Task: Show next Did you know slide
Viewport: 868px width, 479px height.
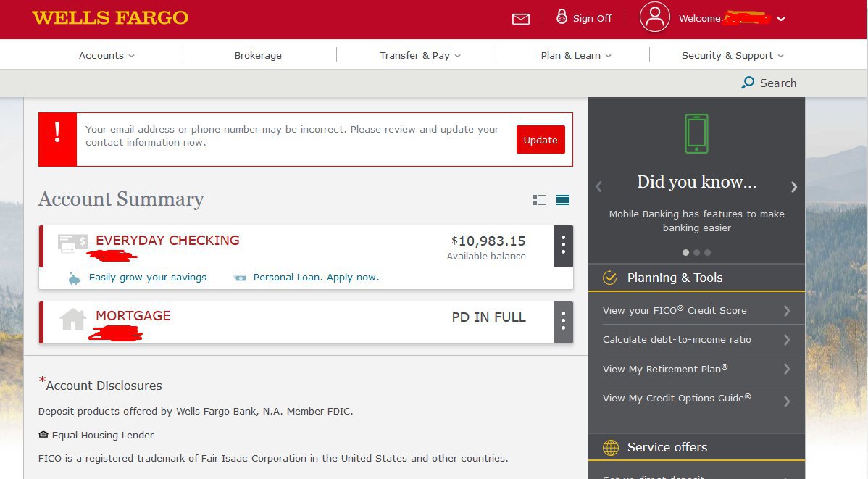Action: click(794, 187)
